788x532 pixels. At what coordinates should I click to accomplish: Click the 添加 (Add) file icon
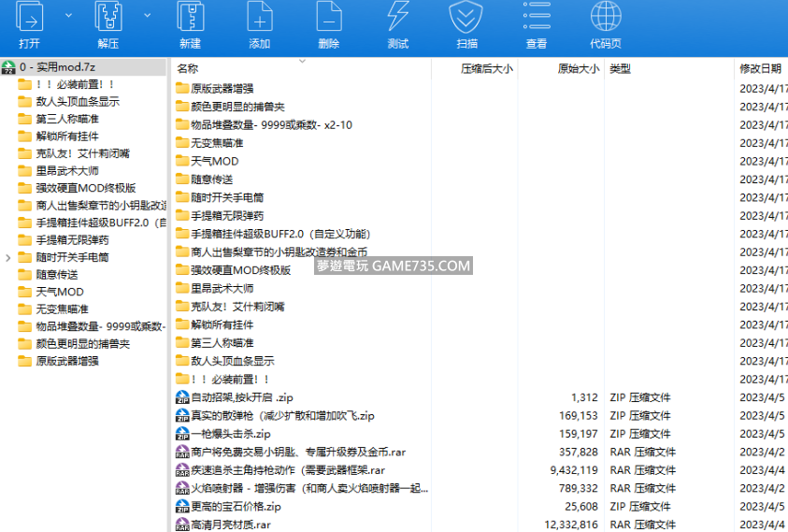click(260, 16)
